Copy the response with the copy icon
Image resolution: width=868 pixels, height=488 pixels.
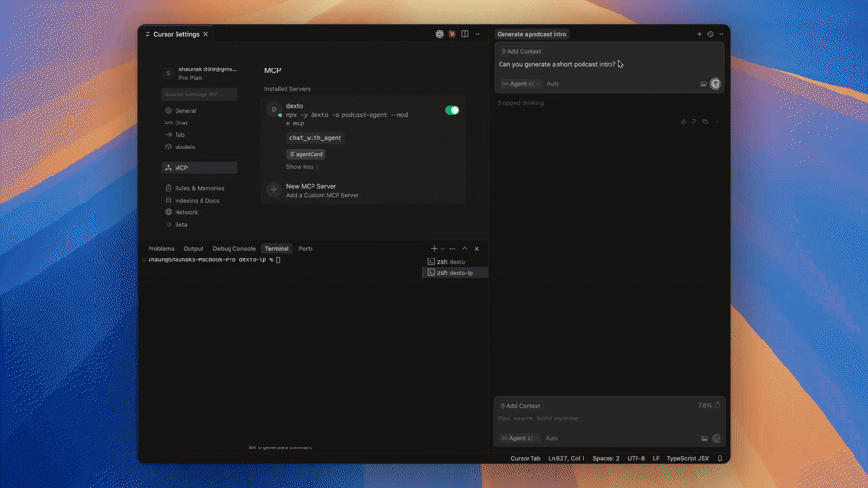[x=705, y=122]
